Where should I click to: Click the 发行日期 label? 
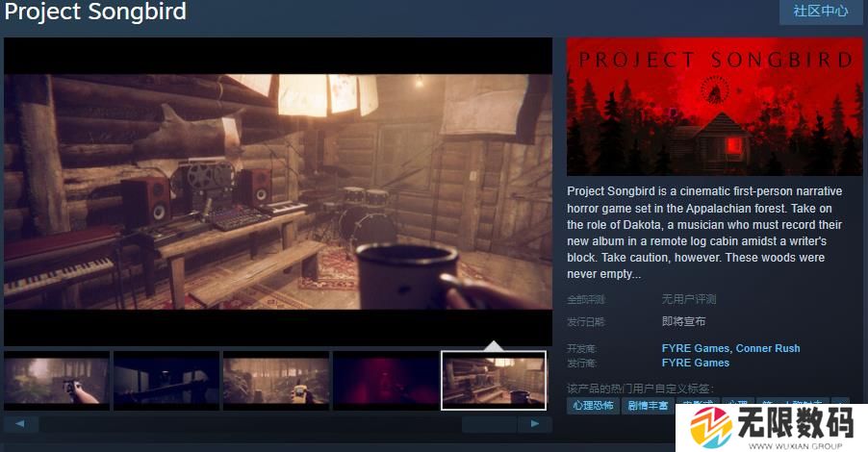point(586,322)
